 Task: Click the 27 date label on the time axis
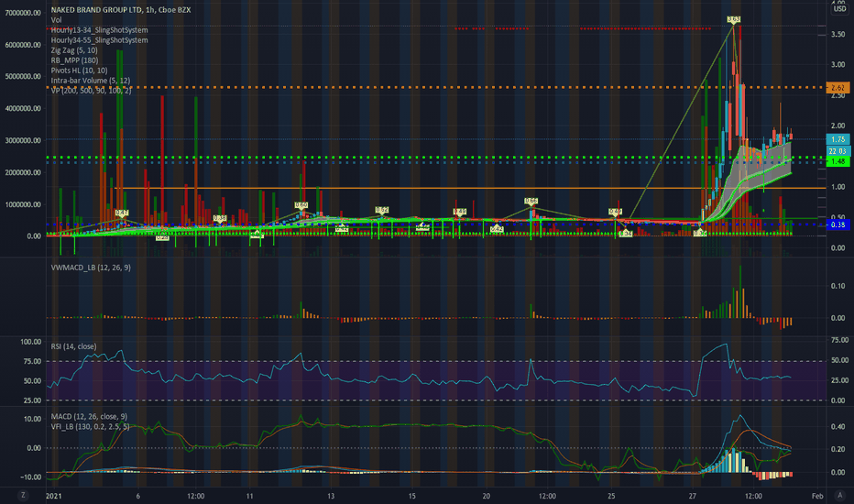click(x=692, y=496)
